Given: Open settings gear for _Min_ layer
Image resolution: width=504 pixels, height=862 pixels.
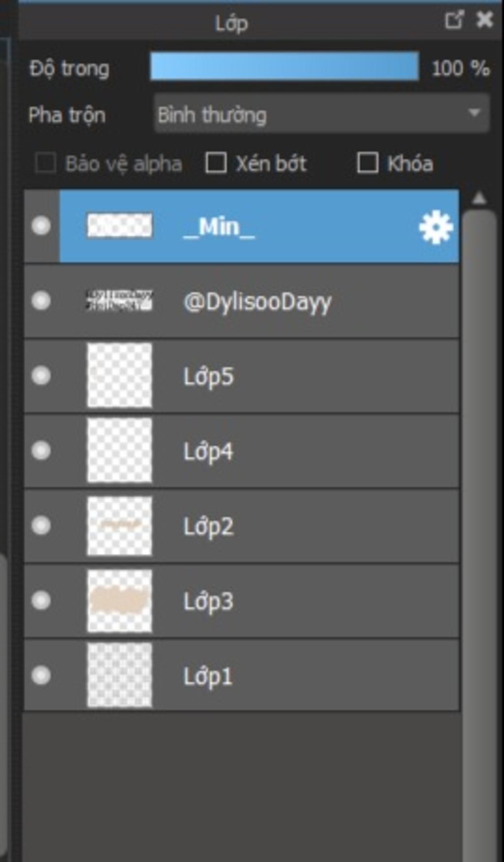Looking at the screenshot, I should (x=436, y=227).
